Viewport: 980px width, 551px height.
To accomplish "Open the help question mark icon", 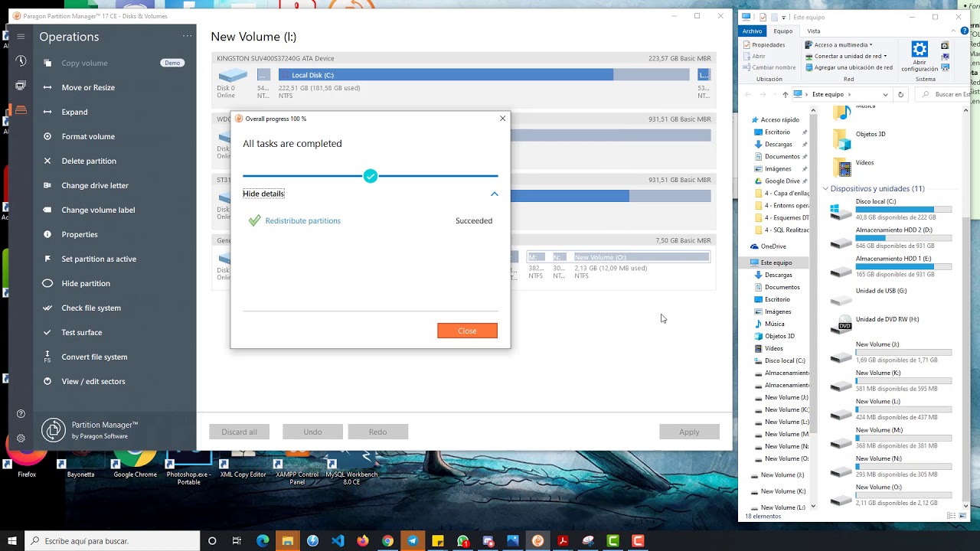I will click(21, 414).
